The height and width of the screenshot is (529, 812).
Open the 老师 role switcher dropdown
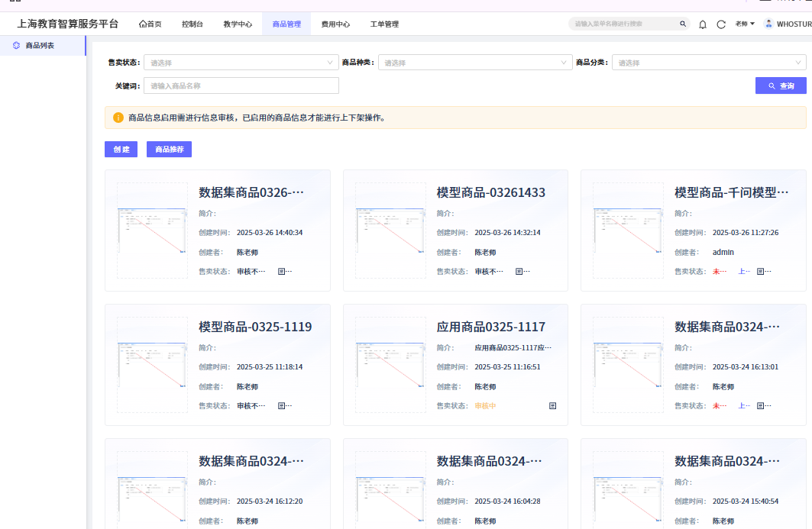click(745, 24)
